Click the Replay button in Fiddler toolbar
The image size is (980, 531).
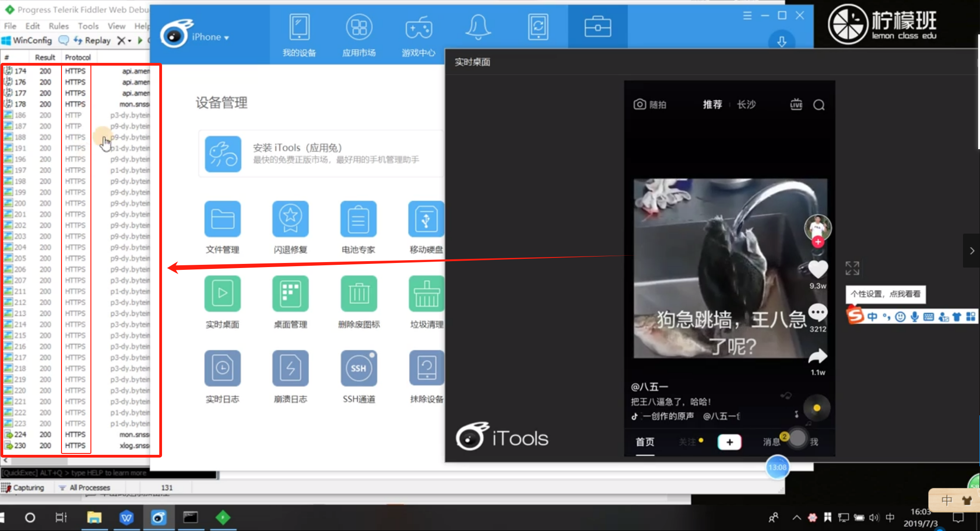coord(92,40)
